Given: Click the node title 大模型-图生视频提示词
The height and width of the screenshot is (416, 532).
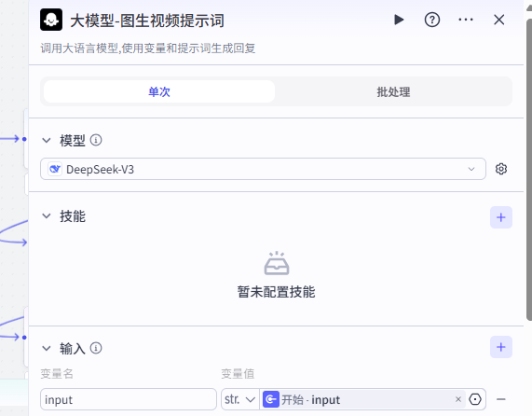Looking at the screenshot, I should [x=147, y=21].
